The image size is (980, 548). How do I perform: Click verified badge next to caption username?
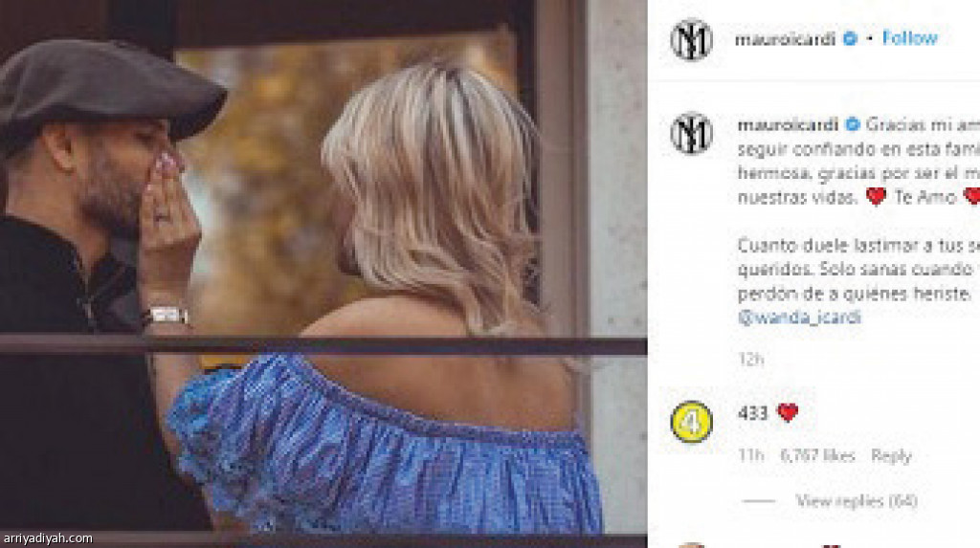[x=853, y=125]
